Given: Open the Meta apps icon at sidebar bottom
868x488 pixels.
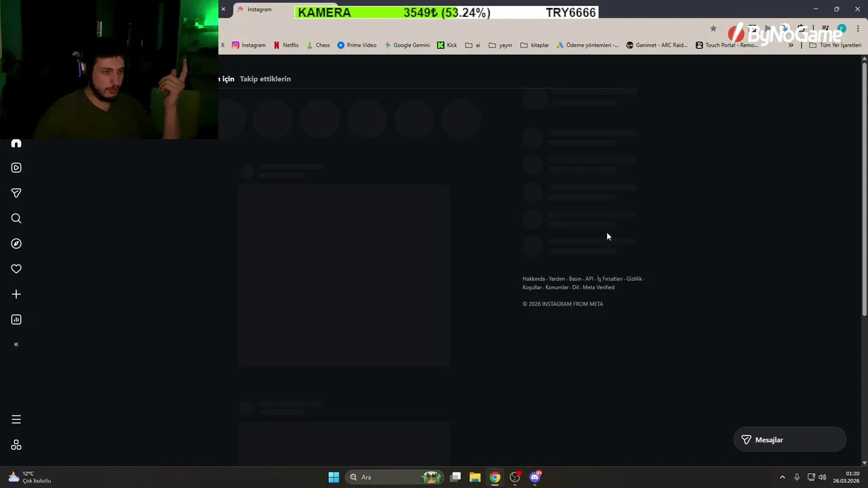Looking at the screenshot, I should pyautogui.click(x=16, y=445).
